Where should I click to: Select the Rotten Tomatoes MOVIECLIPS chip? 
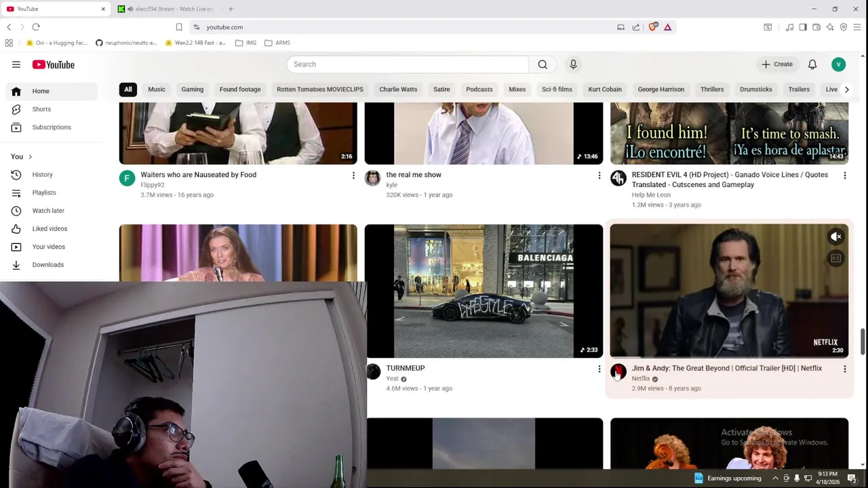pyautogui.click(x=320, y=89)
